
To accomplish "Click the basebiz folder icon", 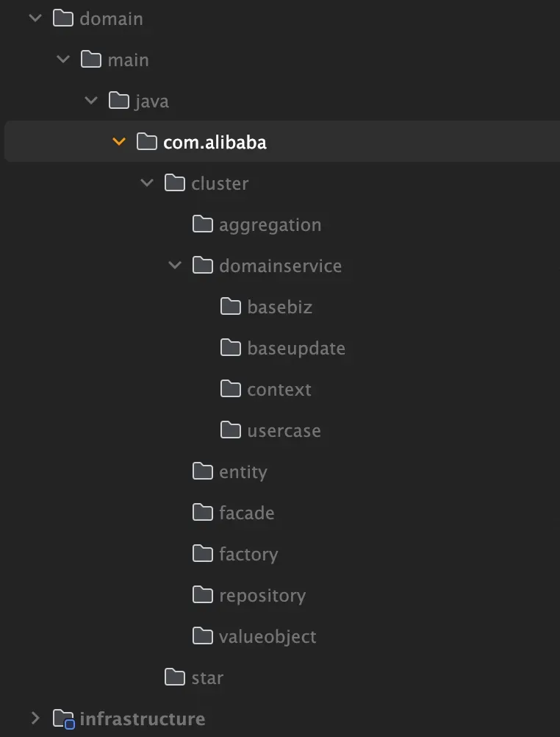I will pos(231,307).
